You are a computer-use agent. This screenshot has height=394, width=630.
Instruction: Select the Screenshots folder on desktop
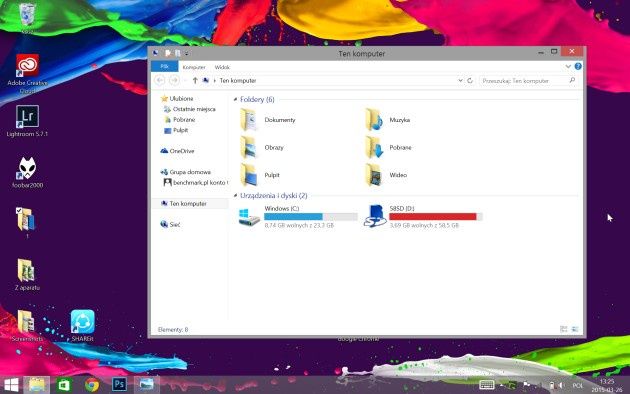(x=27, y=326)
